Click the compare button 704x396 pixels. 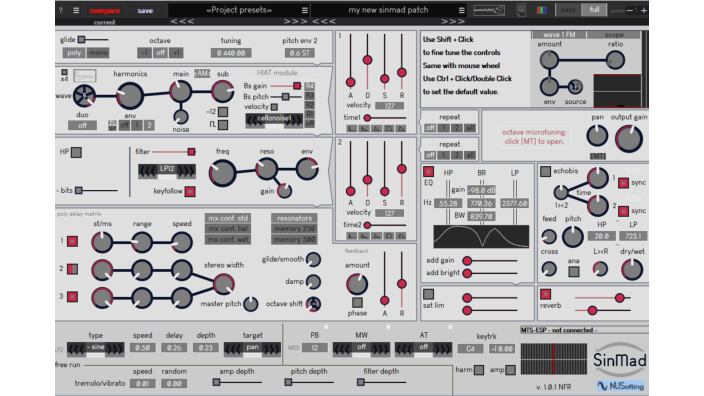click(105, 10)
